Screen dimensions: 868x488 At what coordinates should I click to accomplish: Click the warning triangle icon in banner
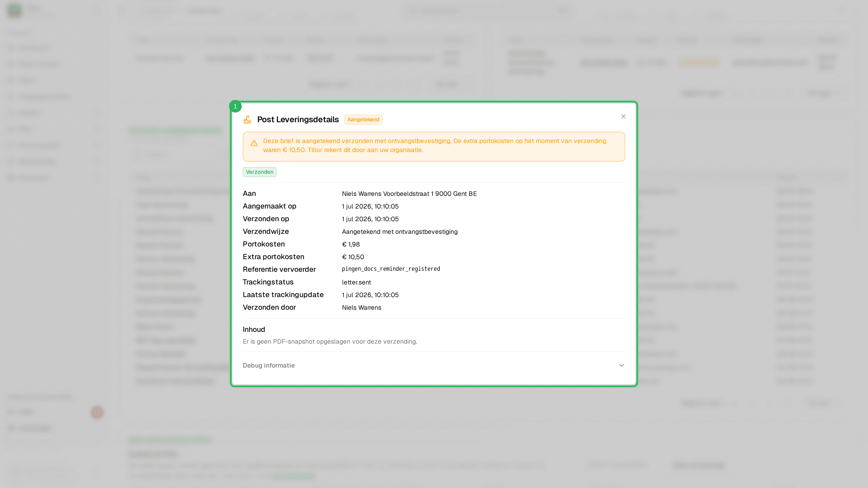point(254,143)
